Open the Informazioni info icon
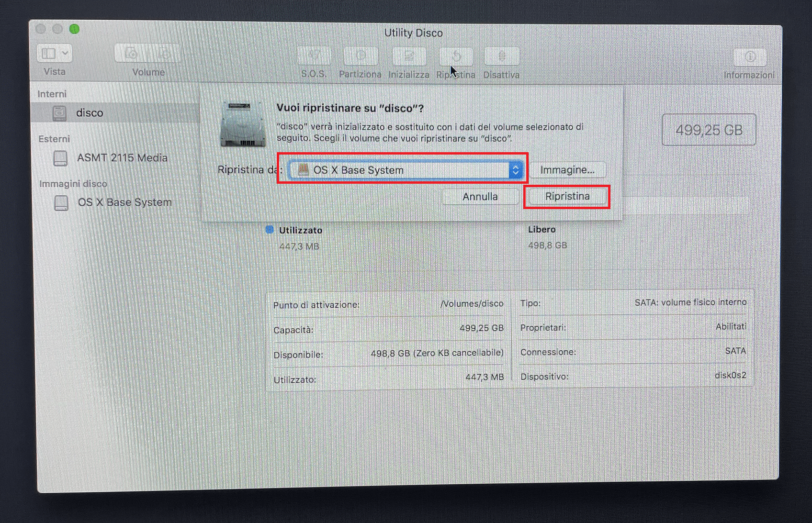 [749, 57]
